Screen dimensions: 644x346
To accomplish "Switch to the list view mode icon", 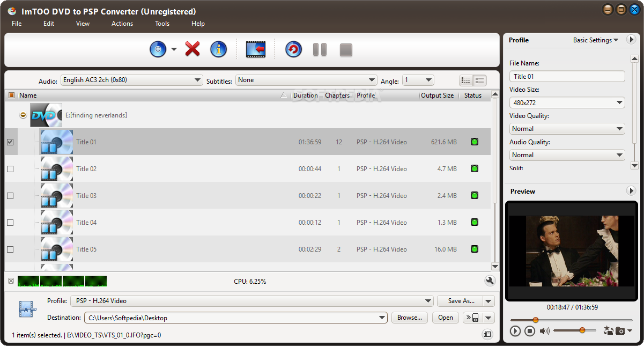I will tap(466, 80).
